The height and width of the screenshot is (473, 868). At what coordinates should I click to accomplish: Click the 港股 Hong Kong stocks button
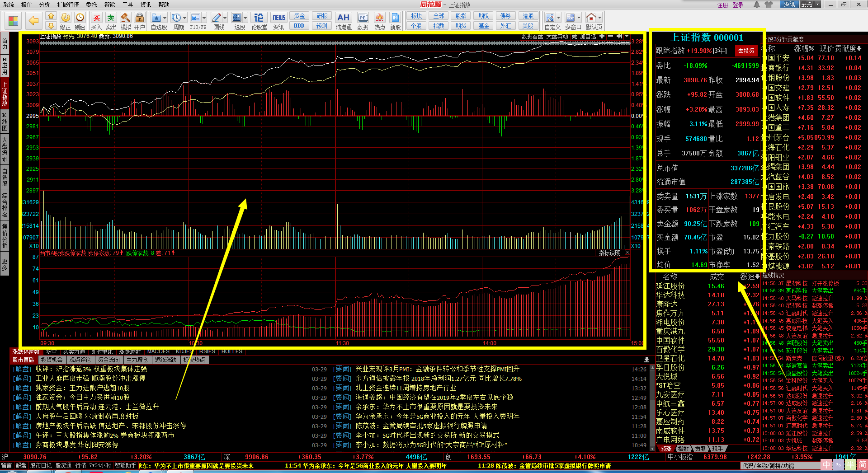click(528, 16)
